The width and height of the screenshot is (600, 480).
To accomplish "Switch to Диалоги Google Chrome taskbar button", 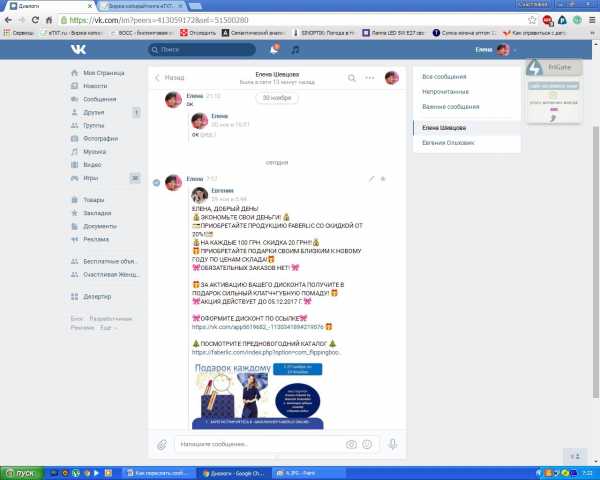I will pos(233,473).
